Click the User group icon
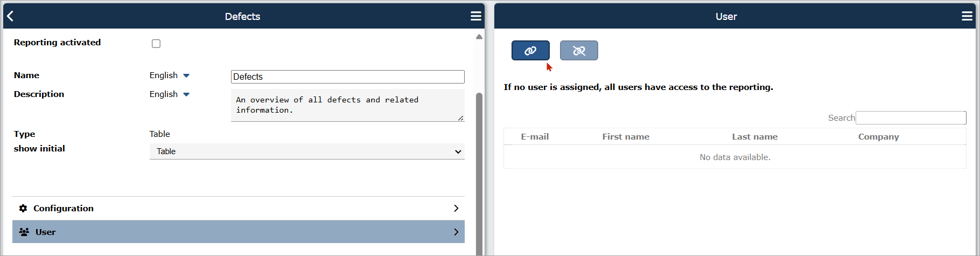 [x=24, y=232]
